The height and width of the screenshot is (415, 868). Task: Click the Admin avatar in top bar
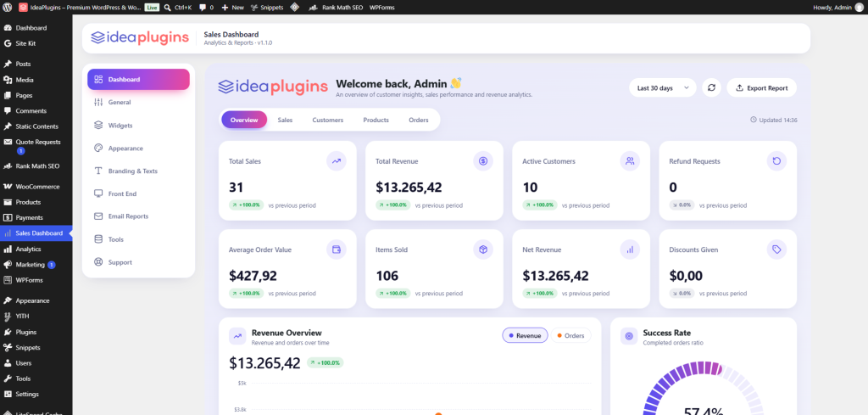pos(860,8)
